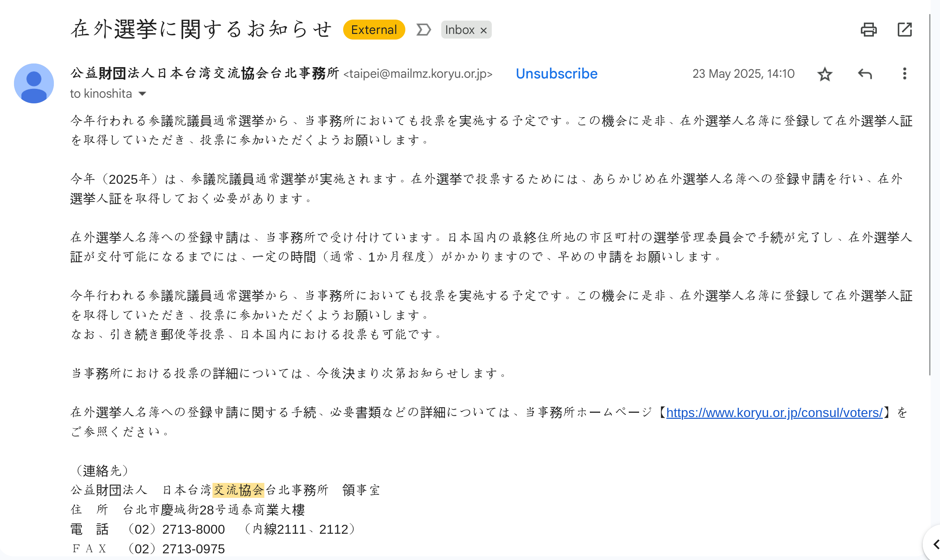Click the Unsubscribe link
The height and width of the screenshot is (560, 940).
pyautogui.click(x=556, y=74)
